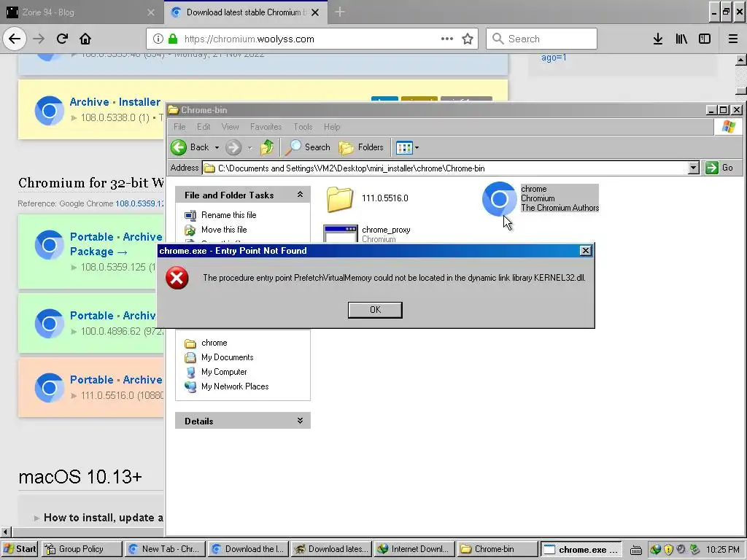Viewport: 747px width, 560px height.
Task: Open the Firefox downloads panel
Action: coord(658,39)
